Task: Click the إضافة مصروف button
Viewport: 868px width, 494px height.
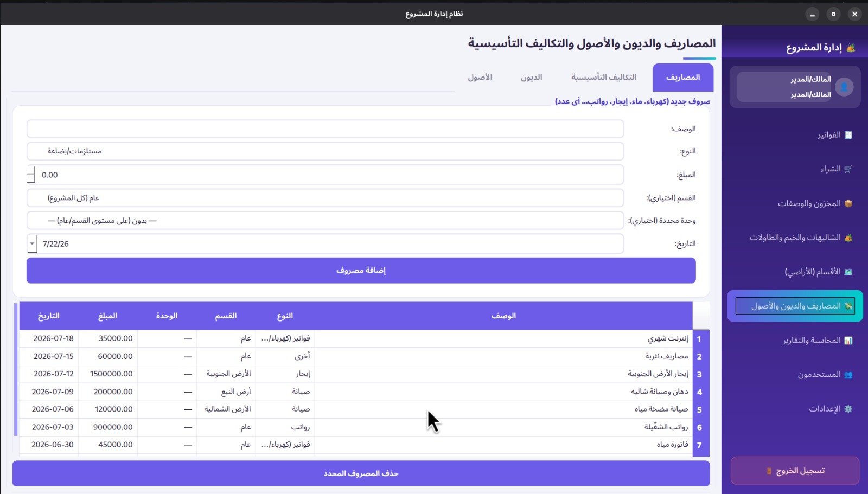Action: point(361,270)
